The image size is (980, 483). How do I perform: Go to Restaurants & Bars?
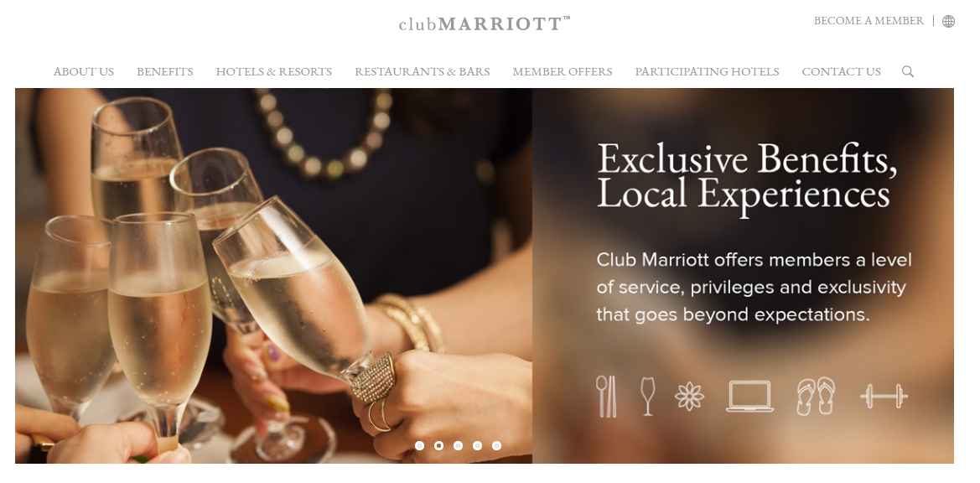pyautogui.click(x=423, y=72)
